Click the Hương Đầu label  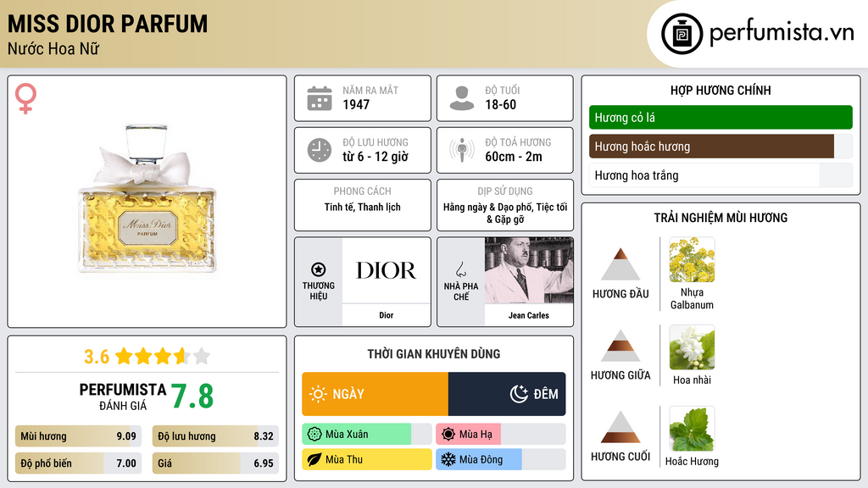[620, 294]
